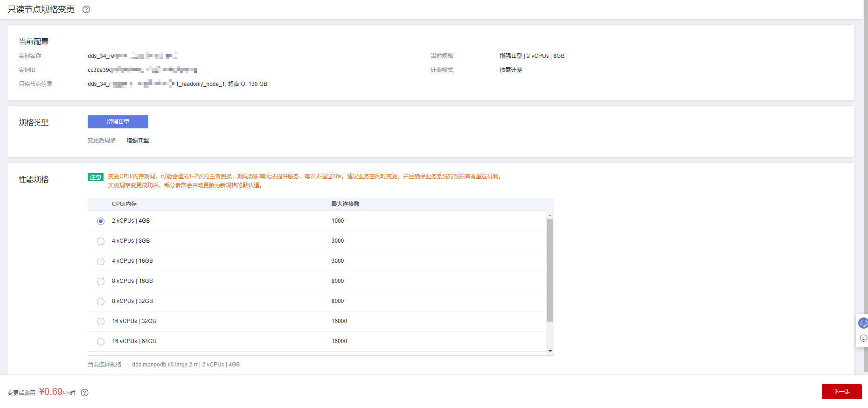Screen dimensions: 868x408
Task: Click the ¥0.69 price amount
Action: point(51,392)
